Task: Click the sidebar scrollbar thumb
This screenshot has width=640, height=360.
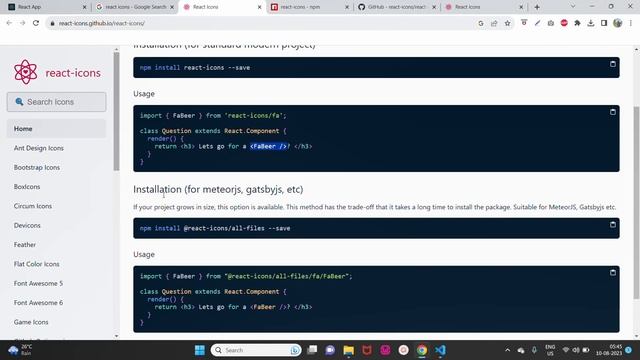Action: click(116, 111)
